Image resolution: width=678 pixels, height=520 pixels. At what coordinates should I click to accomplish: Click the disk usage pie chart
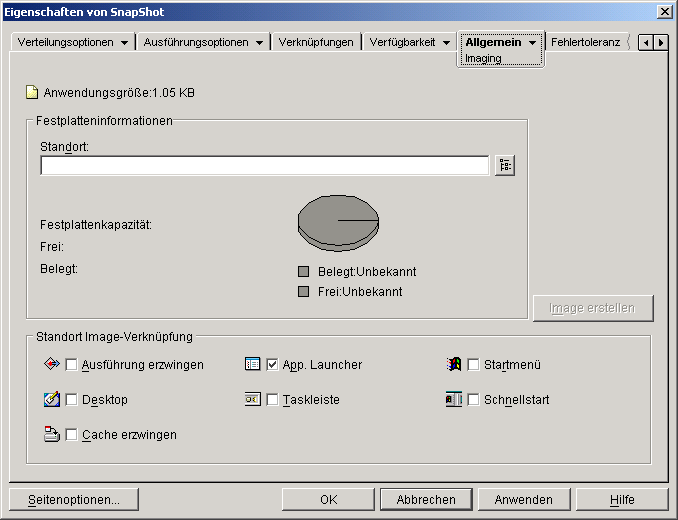338,223
